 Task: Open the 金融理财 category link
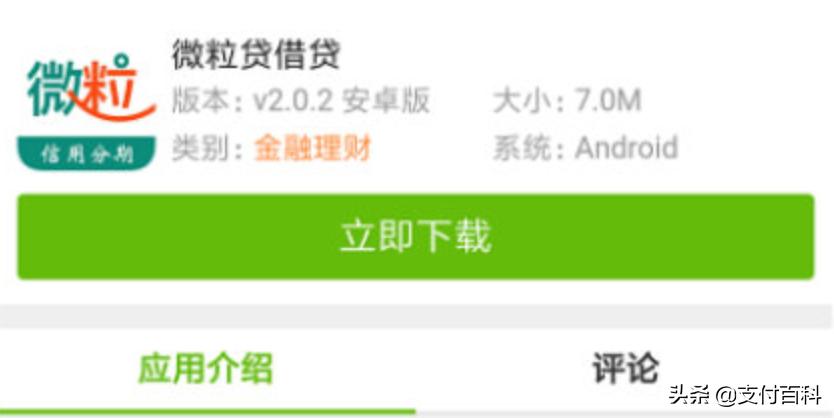point(312,148)
